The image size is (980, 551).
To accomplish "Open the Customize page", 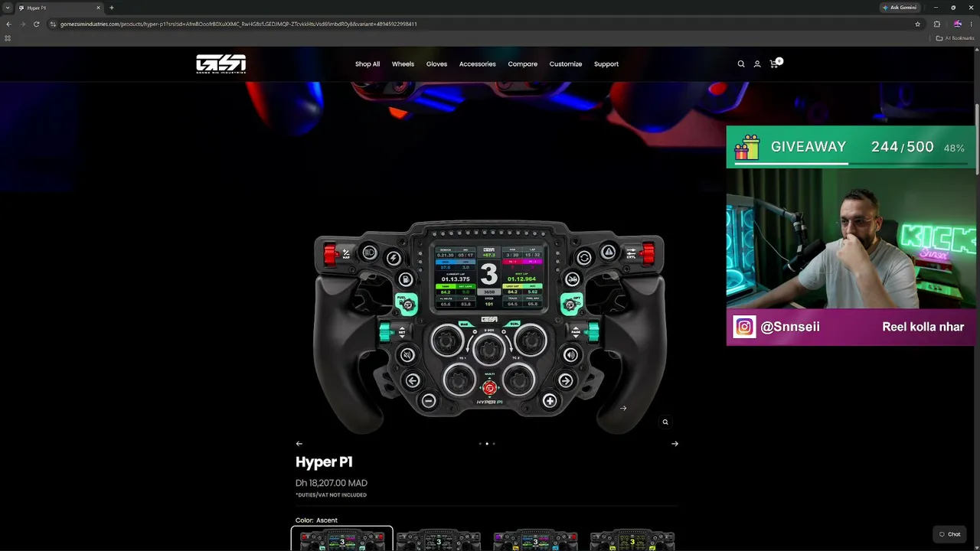I will (x=566, y=64).
